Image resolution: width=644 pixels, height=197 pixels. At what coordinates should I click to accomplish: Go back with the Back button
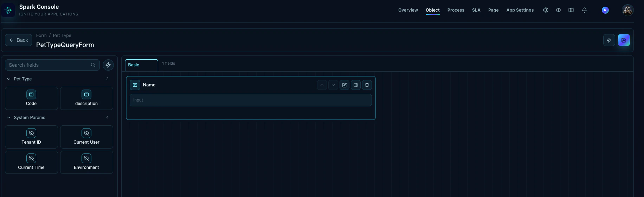tap(19, 40)
